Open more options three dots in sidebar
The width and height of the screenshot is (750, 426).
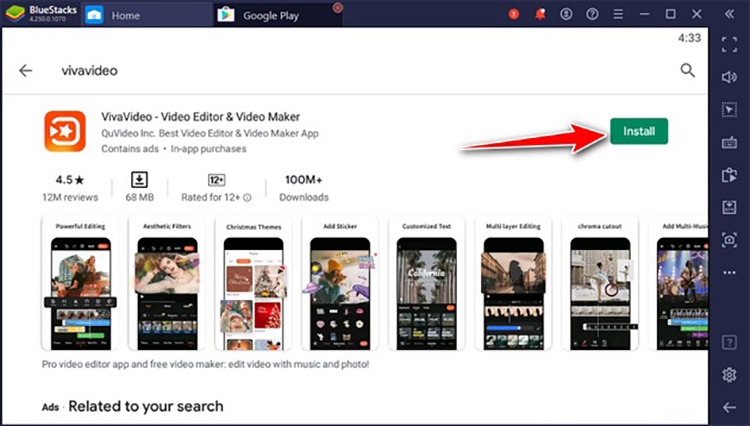pyautogui.click(x=729, y=273)
